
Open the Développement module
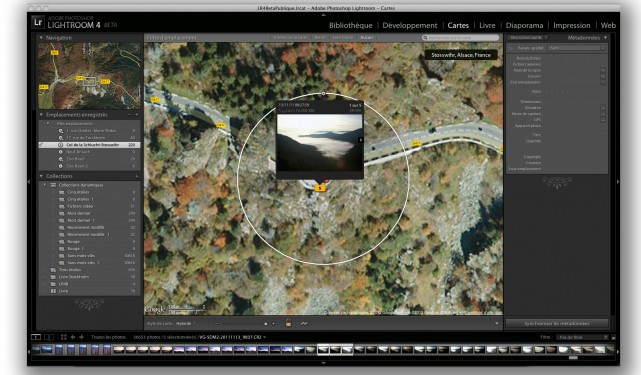coord(410,25)
